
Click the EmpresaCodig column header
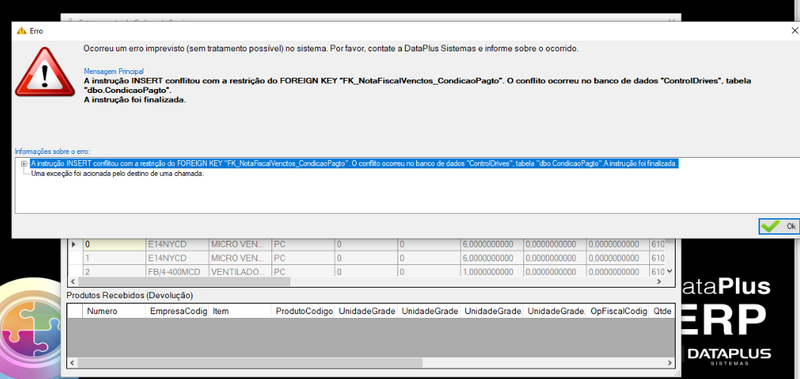point(177,311)
